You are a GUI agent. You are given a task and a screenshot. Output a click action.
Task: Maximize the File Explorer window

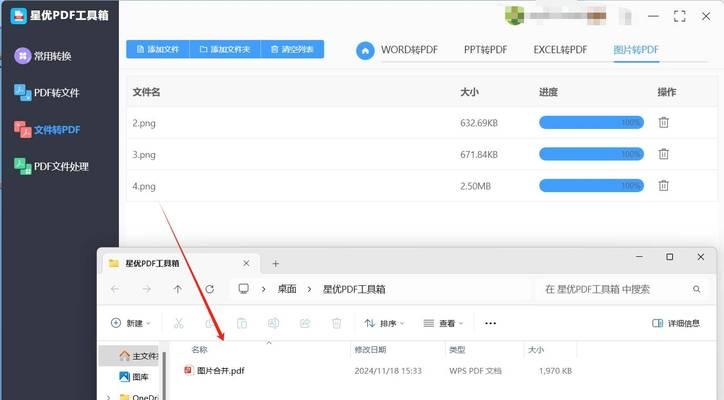pyautogui.click(x=670, y=257)
